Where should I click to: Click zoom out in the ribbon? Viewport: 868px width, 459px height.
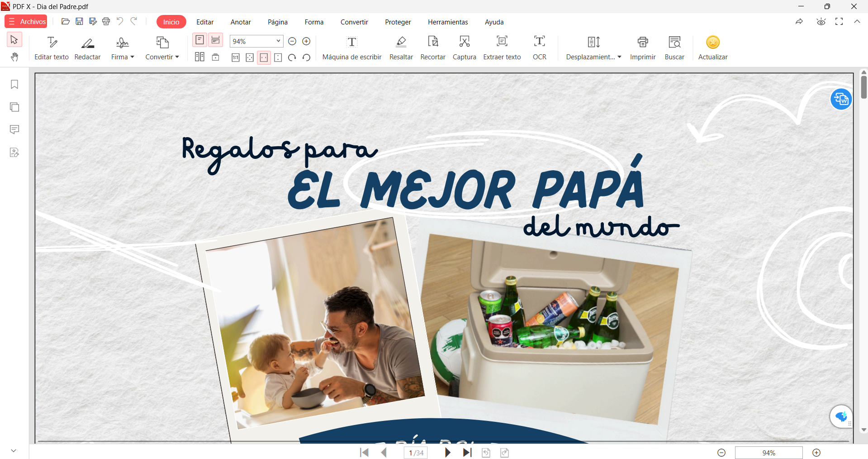coord(292,41)
